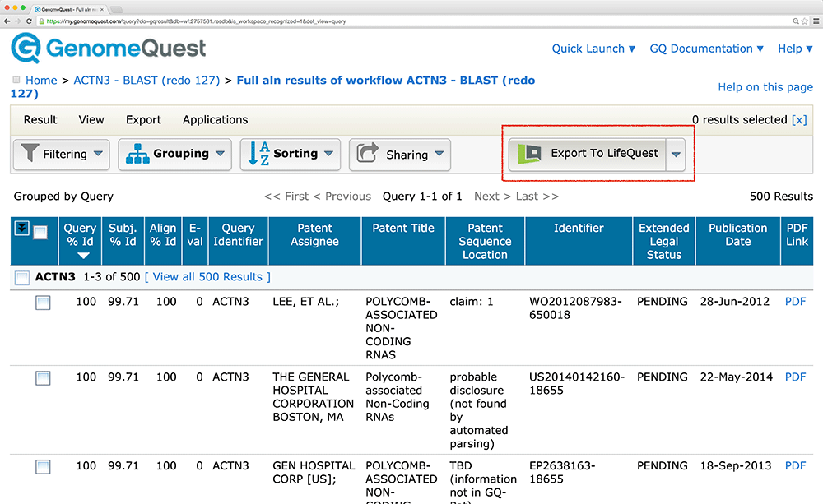This screenshot has height=504, width=823.
Task: Click the Extended Legal Status column header
Action: click(664, 241)
